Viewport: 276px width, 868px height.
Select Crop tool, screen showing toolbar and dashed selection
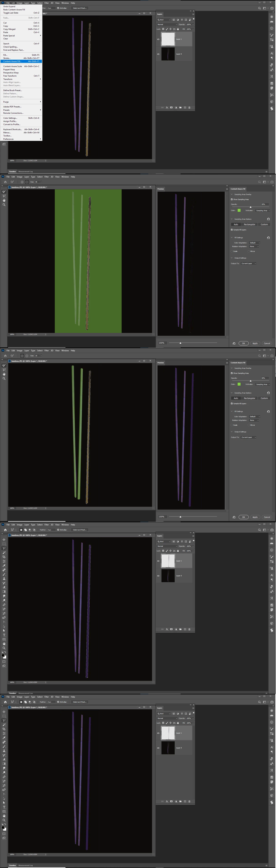click(x=4, y=557)
